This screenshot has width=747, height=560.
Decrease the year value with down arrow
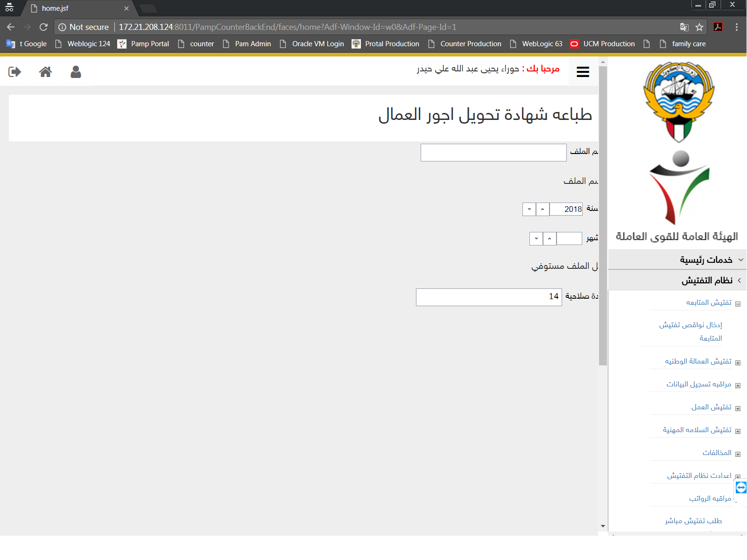[529, 209]
